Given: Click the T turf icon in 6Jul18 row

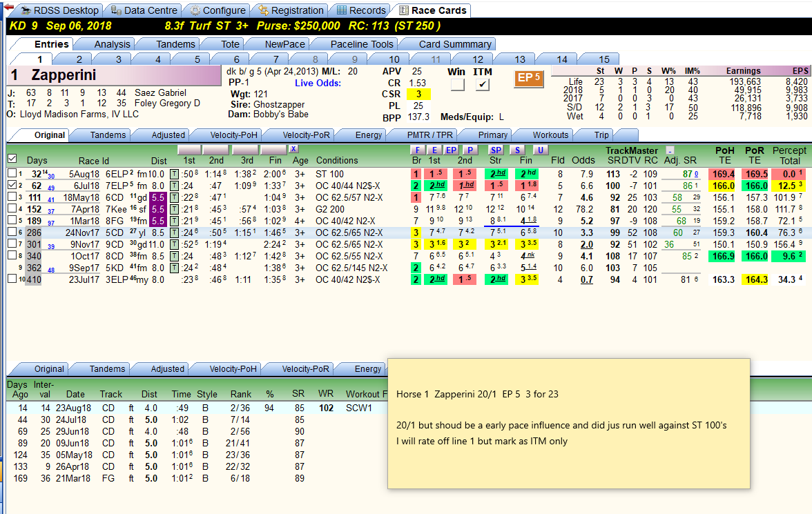Looking at the screenshot, I should tap(175, 186).
